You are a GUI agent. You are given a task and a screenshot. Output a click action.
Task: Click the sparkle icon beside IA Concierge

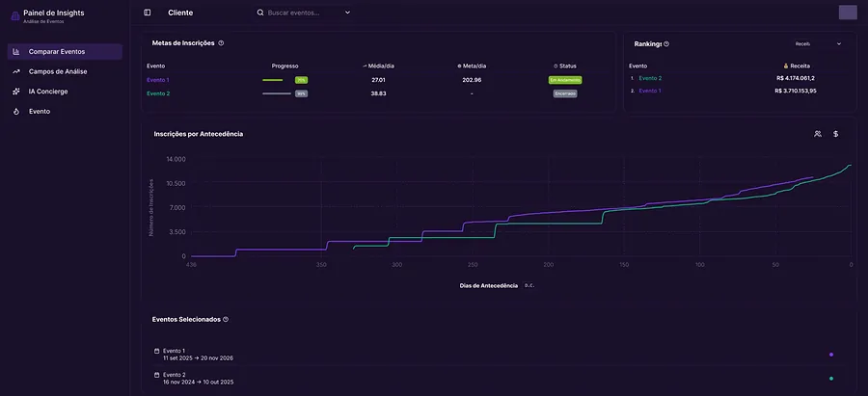(x=16, y=92)
